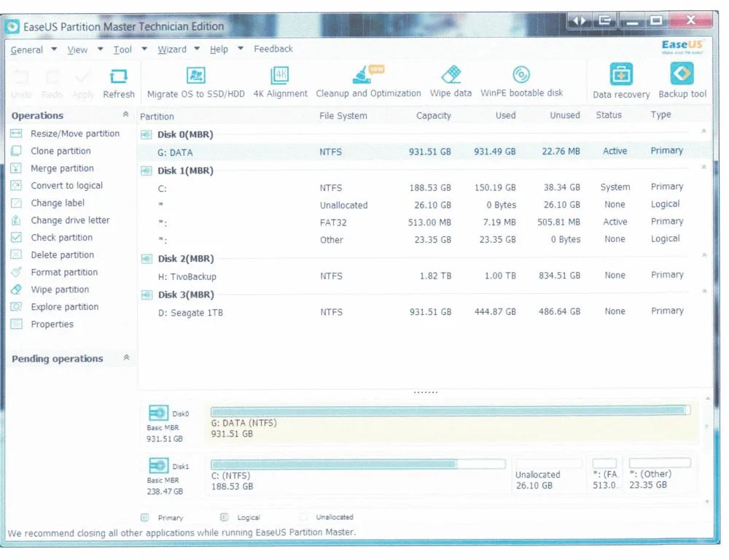Image resolution: width=729 pixels, height=560 pixels.
Task: Collapse the Disk 1(MBR) group
Action: click(x=704, y=167)
